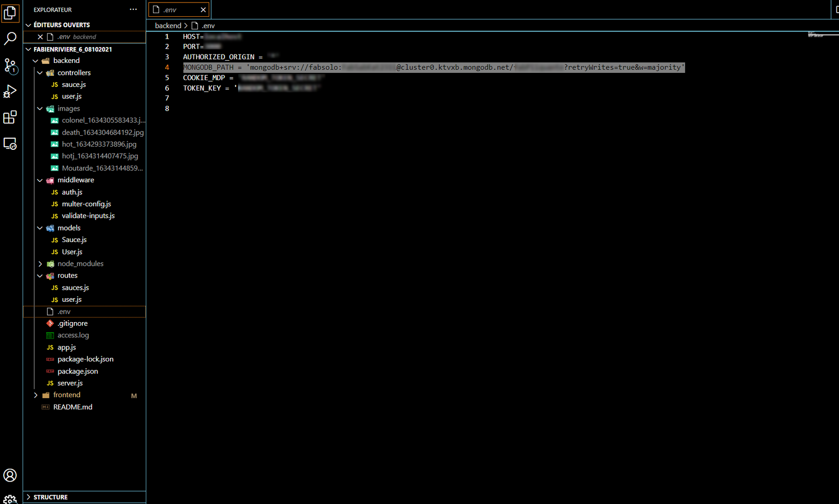Open the Explorer view in activity bar

click(x=10, y=13)
